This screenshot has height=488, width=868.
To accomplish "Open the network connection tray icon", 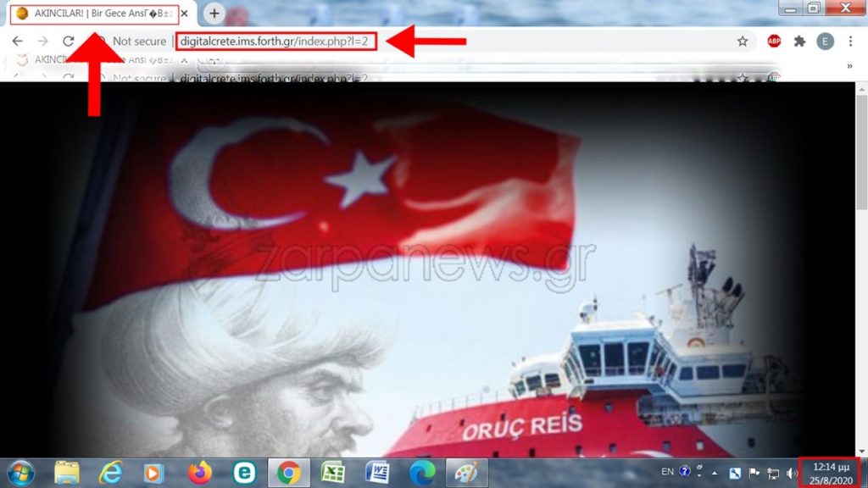I will click(x=773, y=474).
